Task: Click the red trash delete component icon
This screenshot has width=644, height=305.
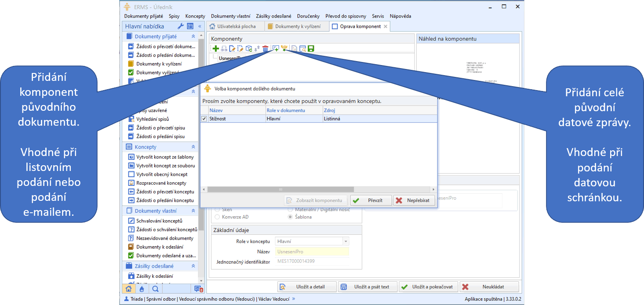Action: pos(266,49)
